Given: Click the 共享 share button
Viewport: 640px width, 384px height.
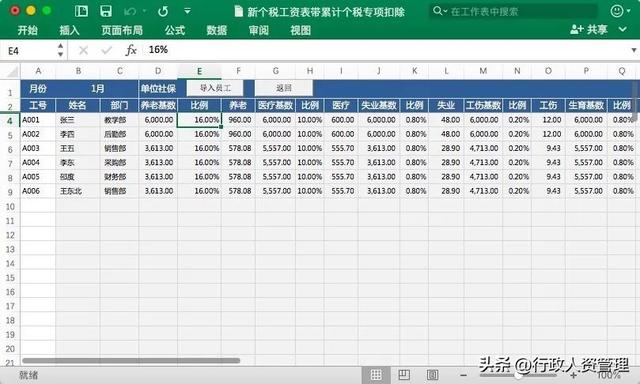Looking at the screenshot, I should 589,29.
